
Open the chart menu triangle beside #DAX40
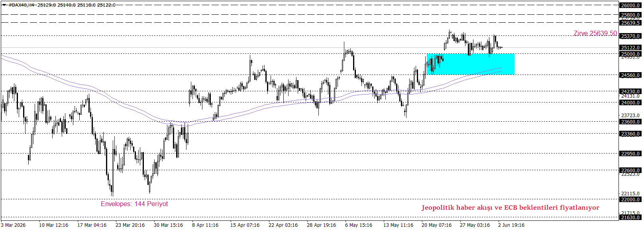[x=4, y=5]
